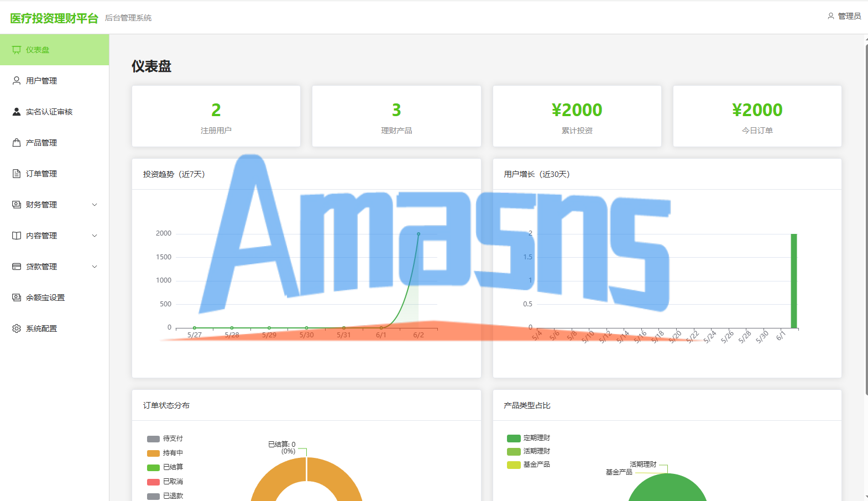Toggle 已结算 legend entry
This screenshot has height=501, width=868.
[x=165, y=467]
